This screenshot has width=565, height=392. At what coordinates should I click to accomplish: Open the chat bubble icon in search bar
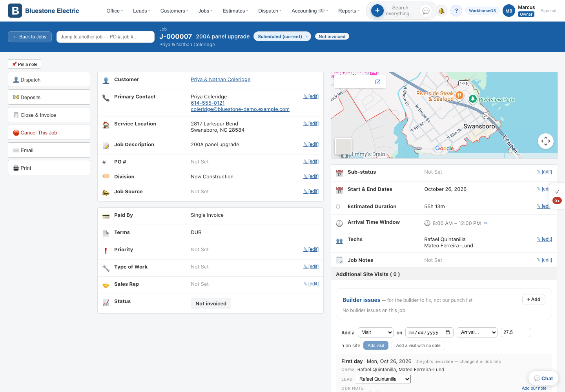(x=426, y=11)
